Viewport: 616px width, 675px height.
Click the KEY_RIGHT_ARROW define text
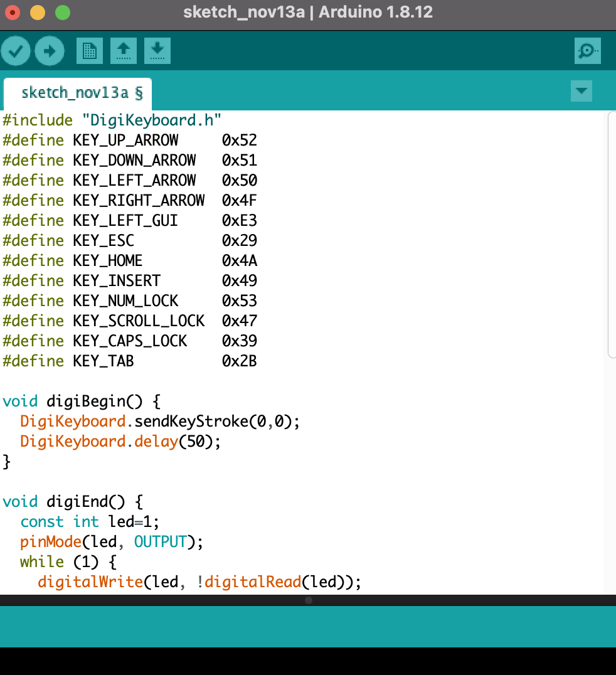[139, 201]
